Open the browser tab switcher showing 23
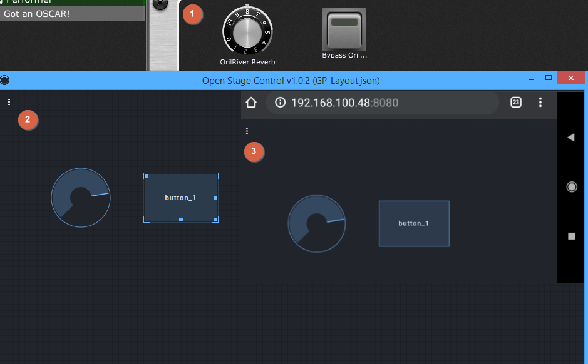Image resolution: width=588 pixels, height=364 pixels. click(516, 102)
